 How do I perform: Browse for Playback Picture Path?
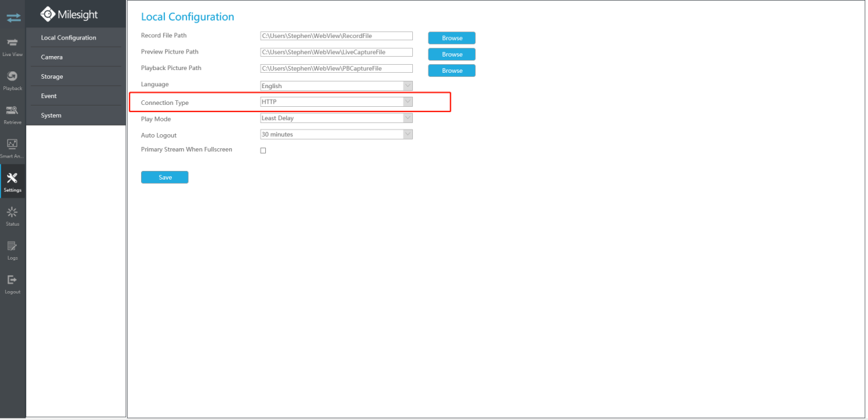point(452,70)
